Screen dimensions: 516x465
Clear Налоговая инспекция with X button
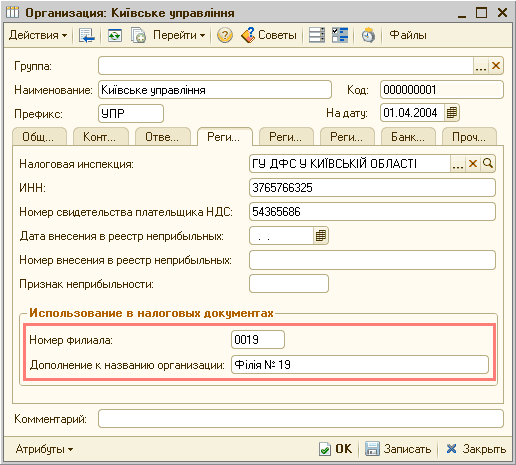[473, 164]
